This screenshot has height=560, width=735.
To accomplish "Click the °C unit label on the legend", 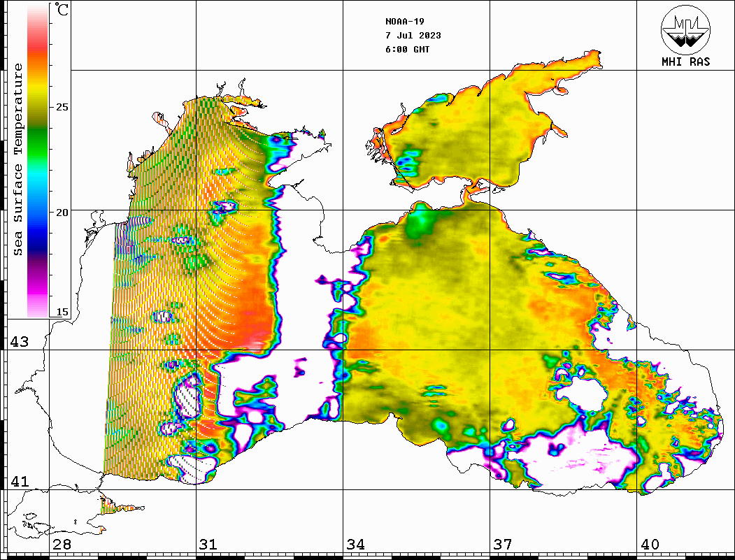I will pos(62,9).
